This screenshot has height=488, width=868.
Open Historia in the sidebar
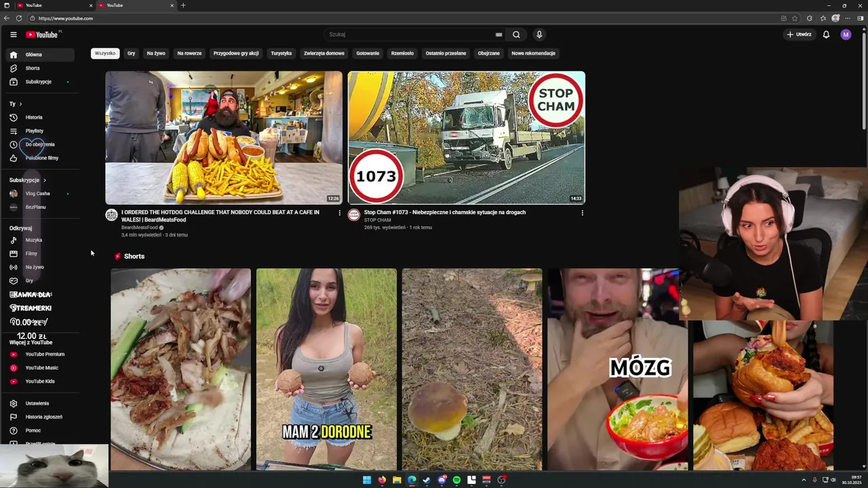[40, 117]
